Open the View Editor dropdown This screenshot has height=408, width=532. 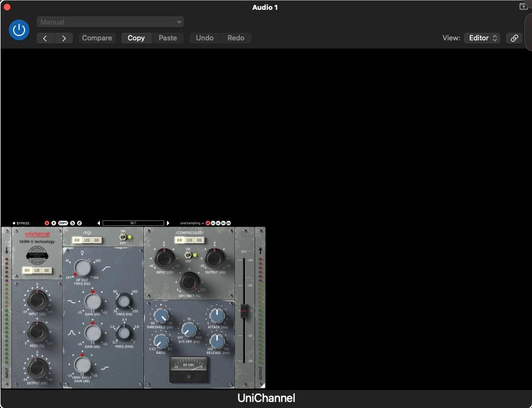(481, 38)
